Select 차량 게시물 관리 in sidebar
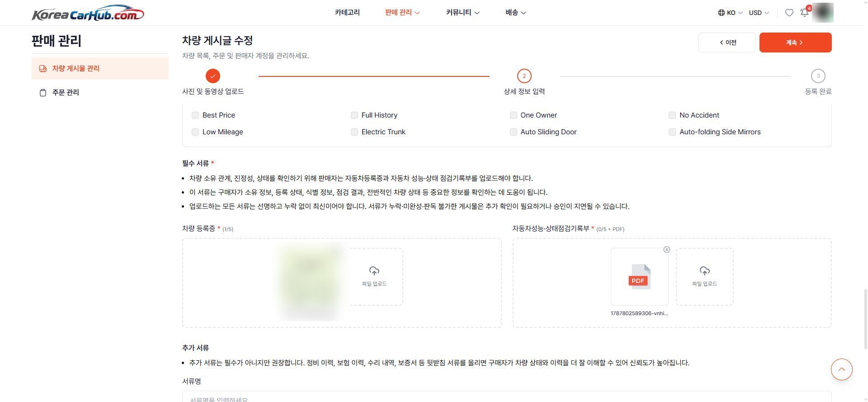Screen dimensions: 868x402 (x=100, y=68)
